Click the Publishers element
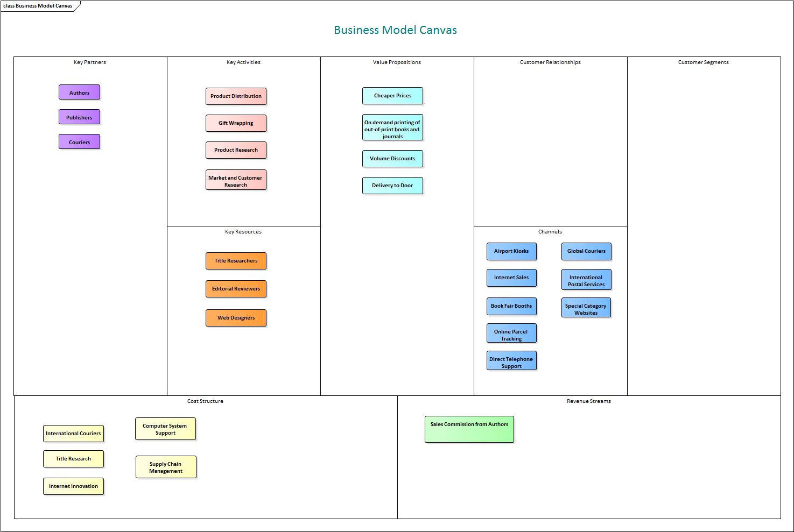Screen dimensions: 794x532 pyautogui.click(x=79, y=117)
